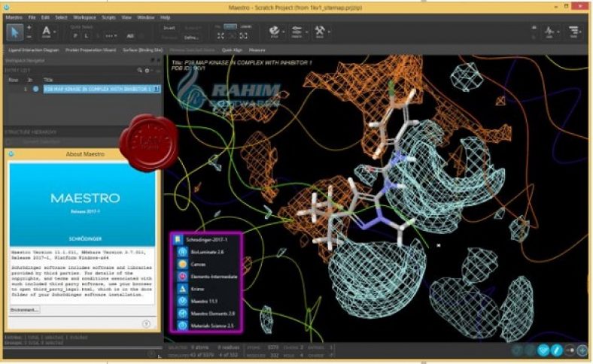Open the Tasks list icon
The height and width of the screenshot is (364, 593).
573,32
